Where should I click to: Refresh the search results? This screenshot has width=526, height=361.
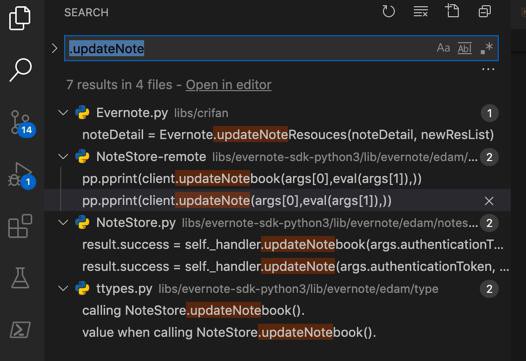[x=388, y=11]
